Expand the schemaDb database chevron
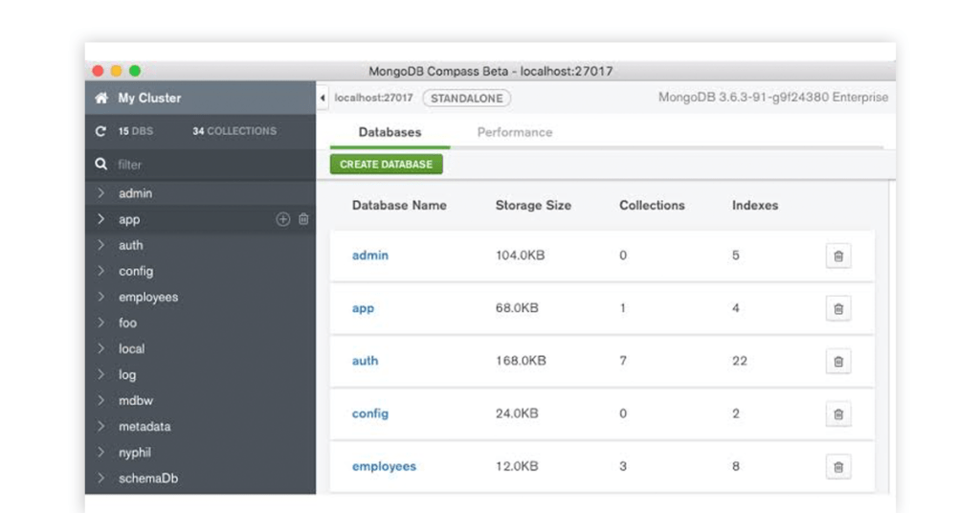The width and height of the screenshot is (980, 513). (101, 478)
